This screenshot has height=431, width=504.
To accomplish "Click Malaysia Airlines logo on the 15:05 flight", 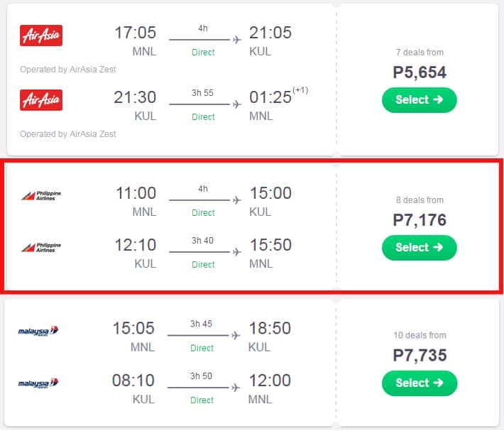I will [x=38, y=331].
